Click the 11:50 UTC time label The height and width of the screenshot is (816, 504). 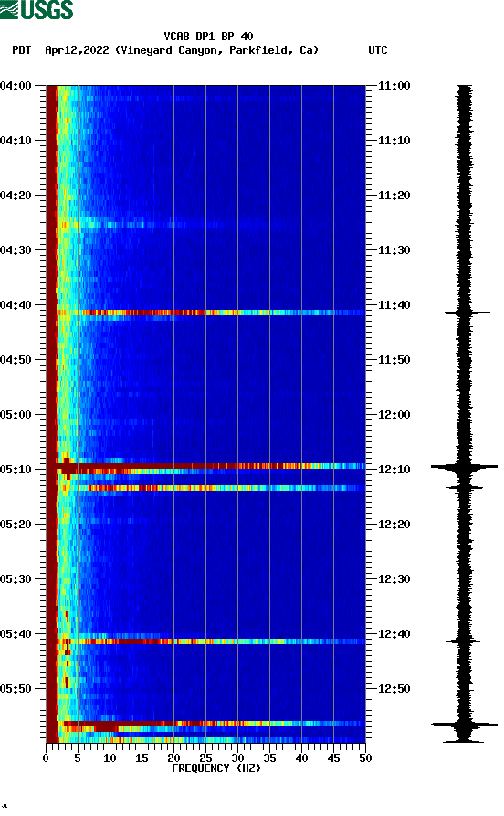(x=394, y=360)
